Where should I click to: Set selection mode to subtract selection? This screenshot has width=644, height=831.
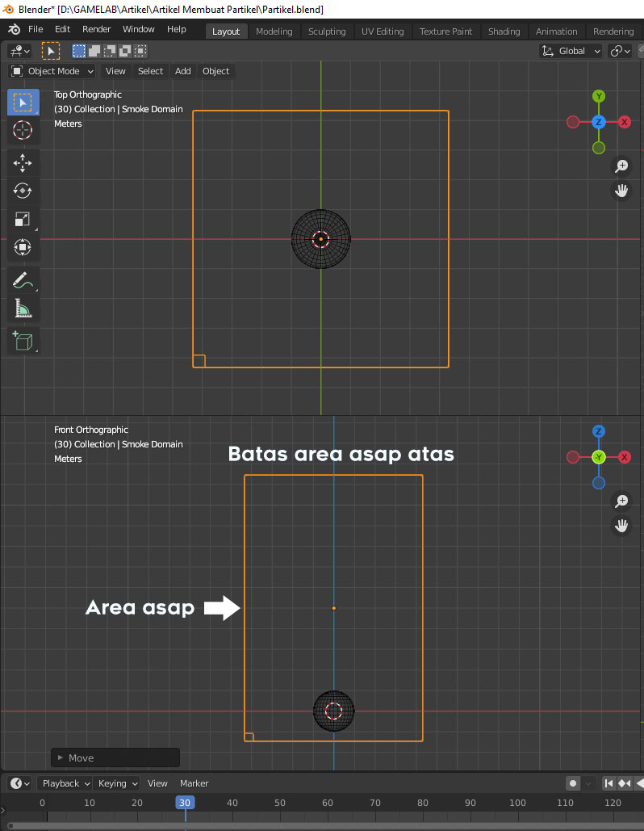(x=110, y=51)
